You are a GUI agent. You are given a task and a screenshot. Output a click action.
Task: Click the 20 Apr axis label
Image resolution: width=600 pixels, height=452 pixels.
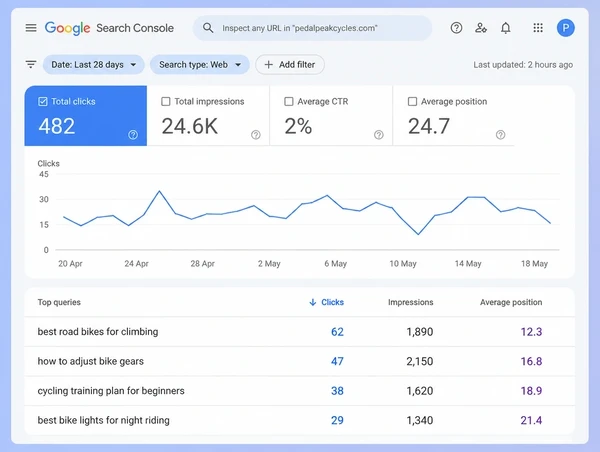click(70, 264)
